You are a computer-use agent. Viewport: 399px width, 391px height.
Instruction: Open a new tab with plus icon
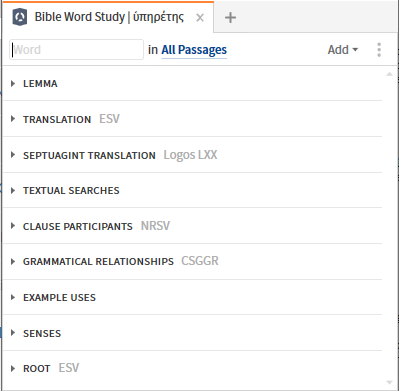[230, 17]
